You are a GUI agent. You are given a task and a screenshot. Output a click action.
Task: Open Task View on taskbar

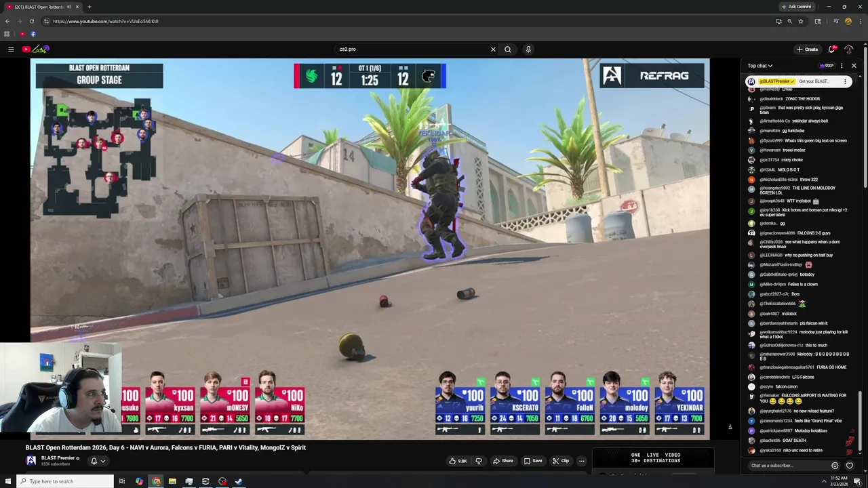click(x=122, y=481)
